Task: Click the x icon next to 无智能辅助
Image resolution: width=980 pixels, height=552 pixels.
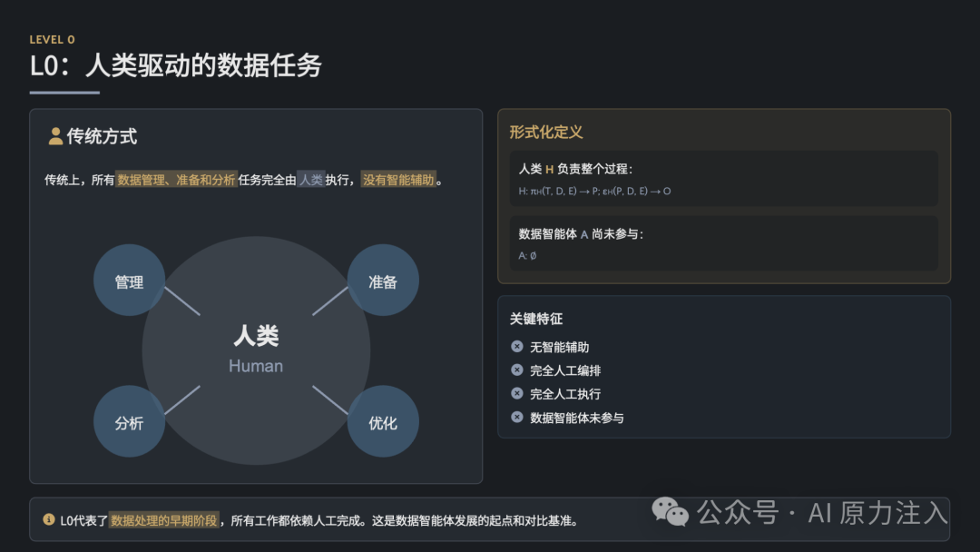Action: pyautogui.click(x=517, y=346)
